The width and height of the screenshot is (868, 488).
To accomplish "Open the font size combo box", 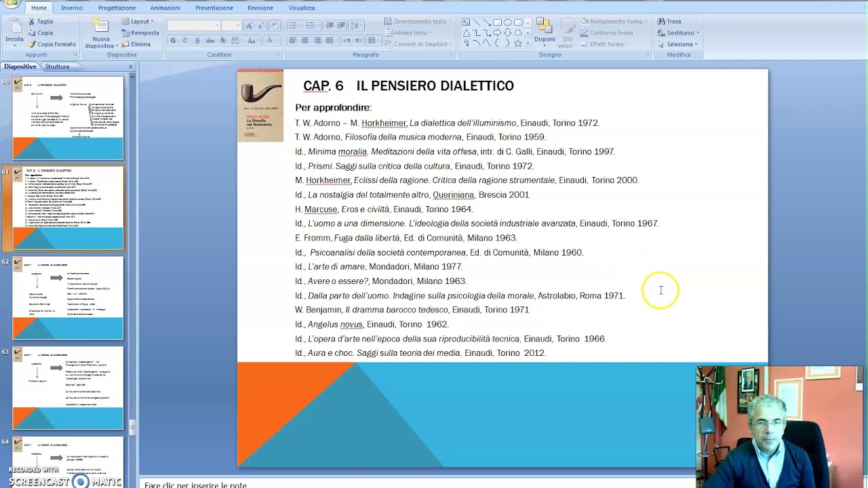I will (x=231, y=26).
